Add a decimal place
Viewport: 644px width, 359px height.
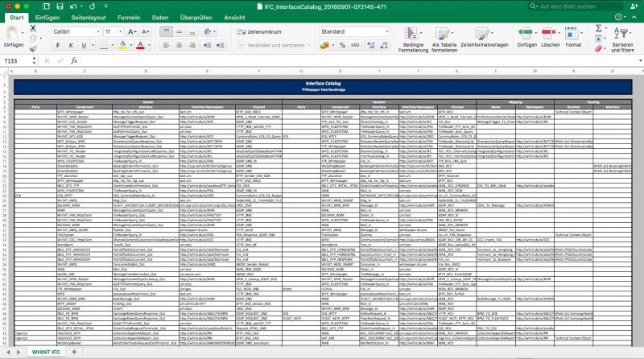click(x=371, y=45)
